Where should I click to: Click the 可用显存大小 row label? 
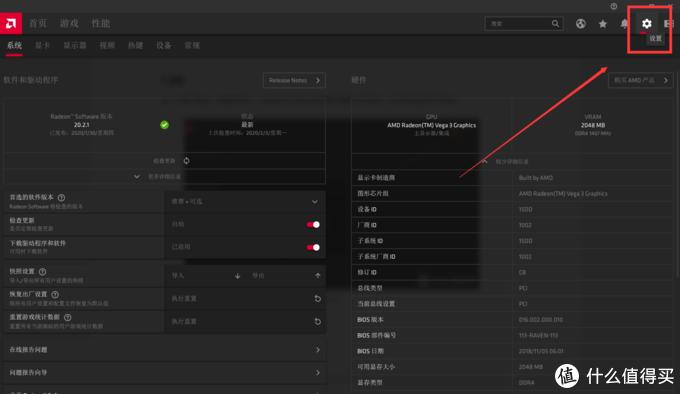tap(376, 367)
